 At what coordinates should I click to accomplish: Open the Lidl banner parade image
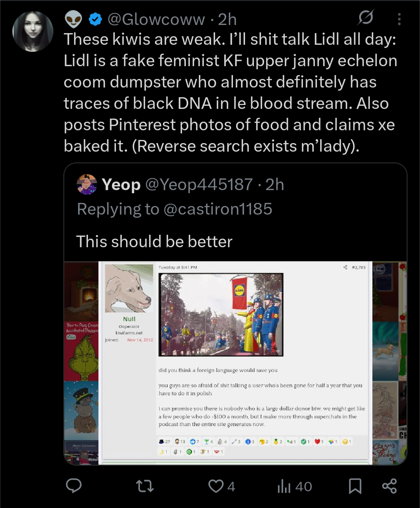pyautogui.click(x=221, y=314)
